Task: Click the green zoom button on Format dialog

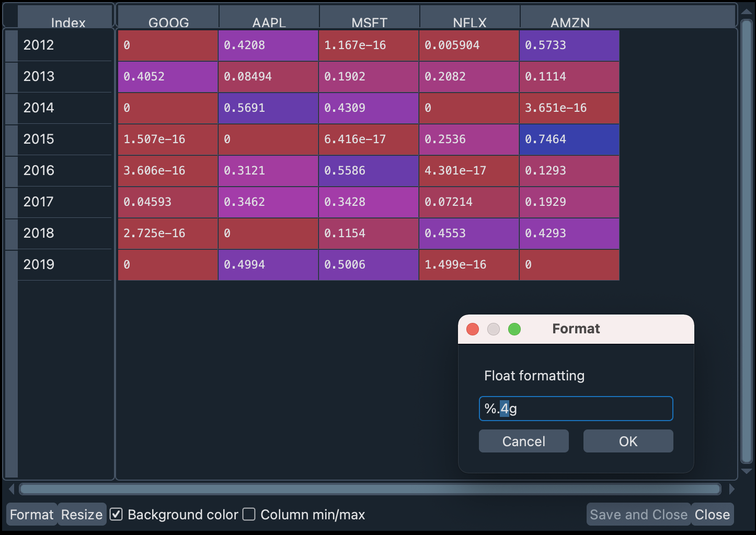Action: coord(514,329)
